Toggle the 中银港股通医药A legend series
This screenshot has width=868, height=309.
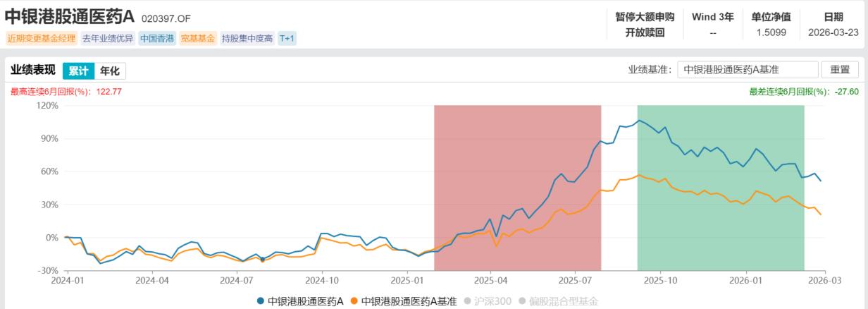pyautogui.click(x=300, y=301)
